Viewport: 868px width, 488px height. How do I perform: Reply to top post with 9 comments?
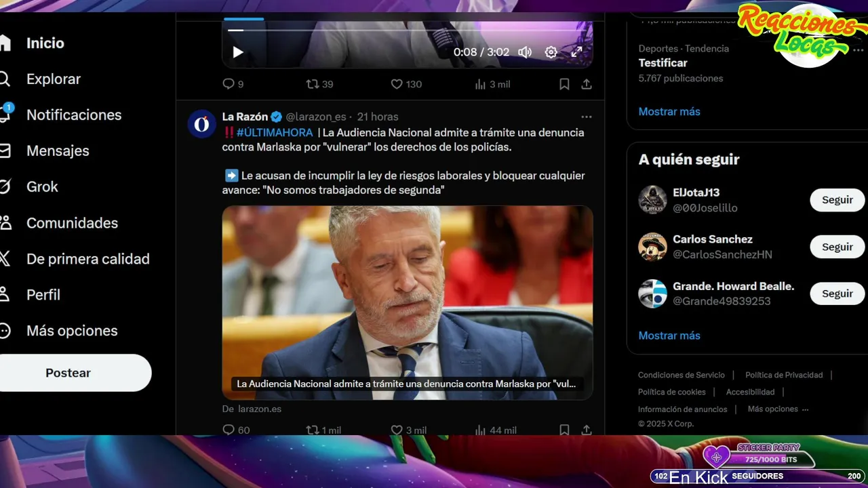coord(233,84)
